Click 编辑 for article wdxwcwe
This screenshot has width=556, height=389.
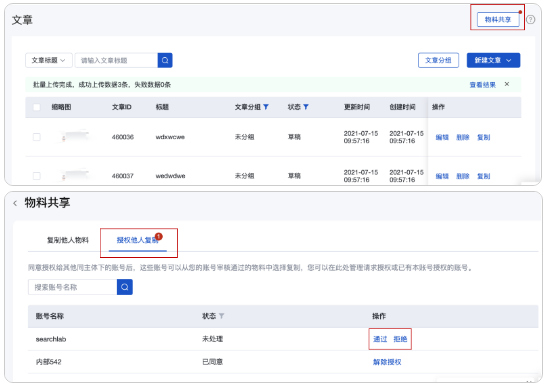[442, 137]
